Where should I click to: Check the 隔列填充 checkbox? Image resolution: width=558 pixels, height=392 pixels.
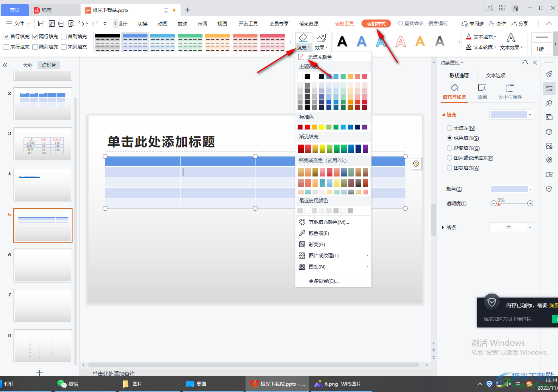(x=35, y=47)
